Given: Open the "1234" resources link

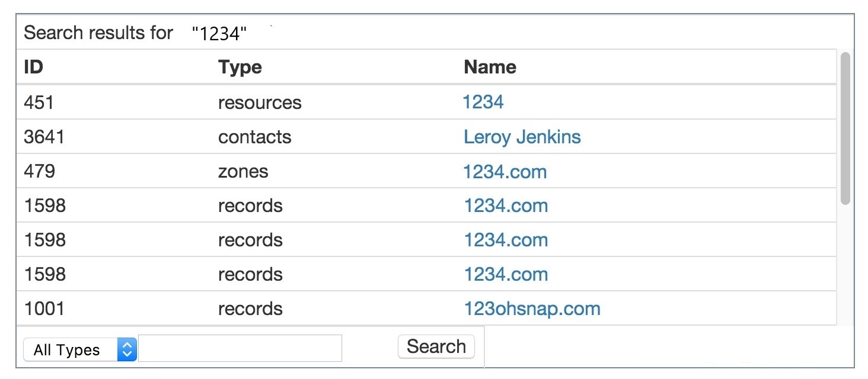Looking at the screenshot, I should point(483,102).
